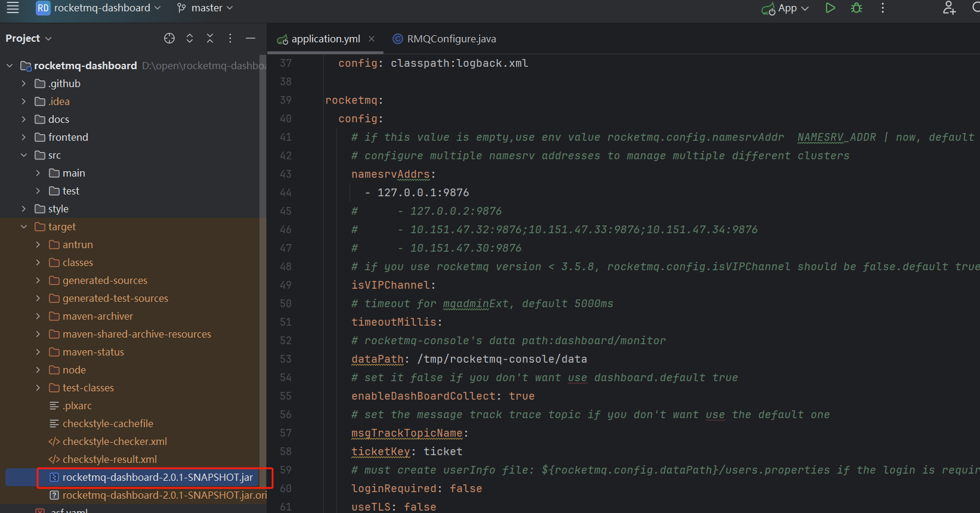The image size is (980, 513).
Task: Select the maven-archiver folder
Action: pyautogui.click(x=98, y=316)
